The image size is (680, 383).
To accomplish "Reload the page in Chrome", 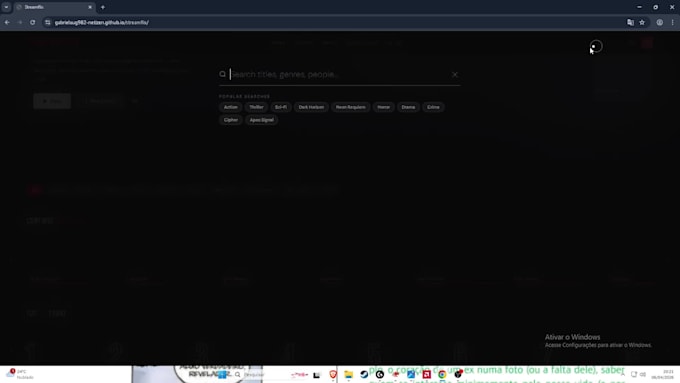I will click(x=33, y=23).
